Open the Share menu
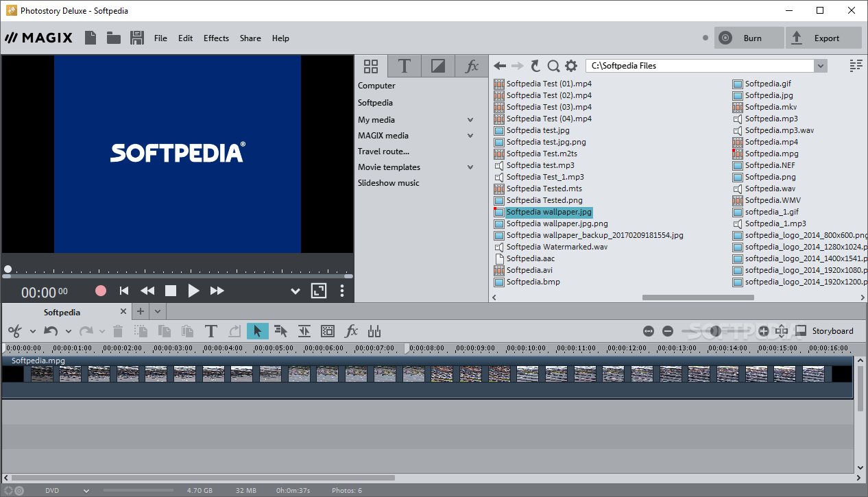The width and height of the screenshot is (868, 497). point(250,38)
